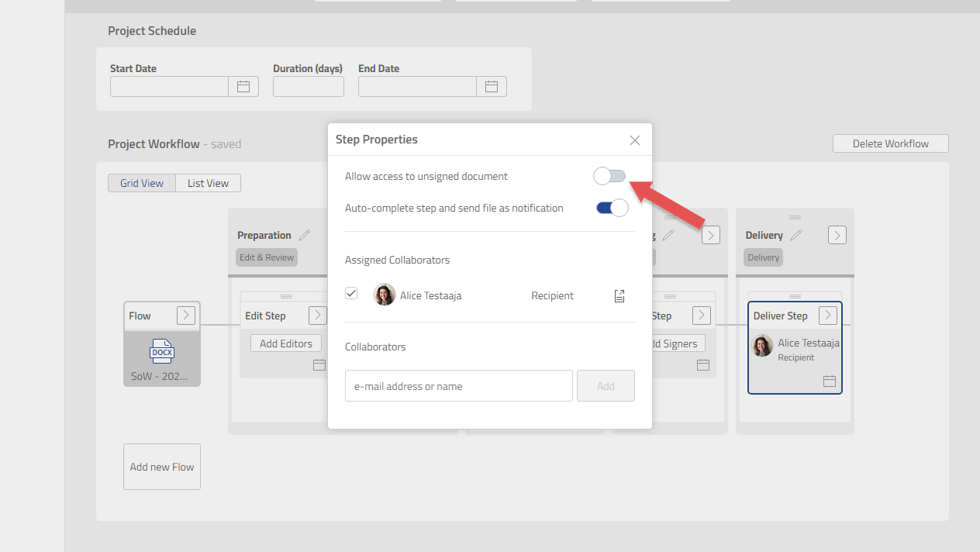This screenshot has height=552, width=980.
Task: Close the Step Properties dialog
Action: click(x=635, y=140)
